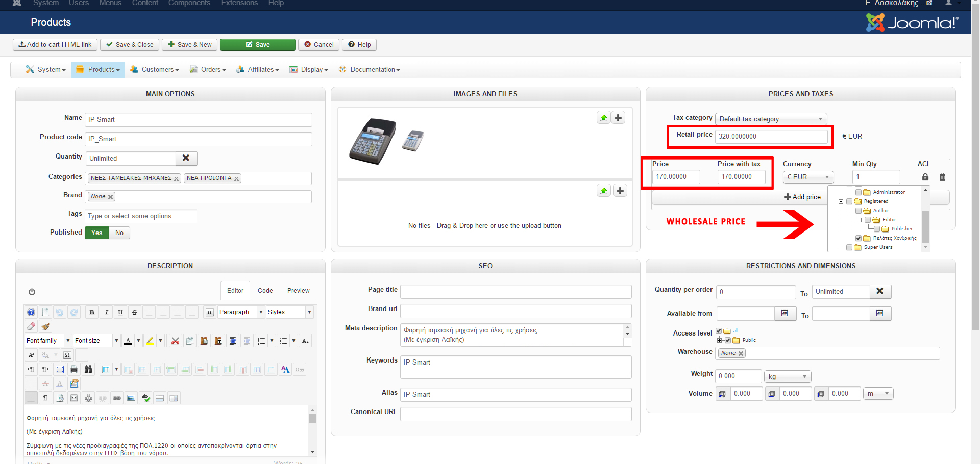
Task: Set Published to No
Action: point(119,233)
